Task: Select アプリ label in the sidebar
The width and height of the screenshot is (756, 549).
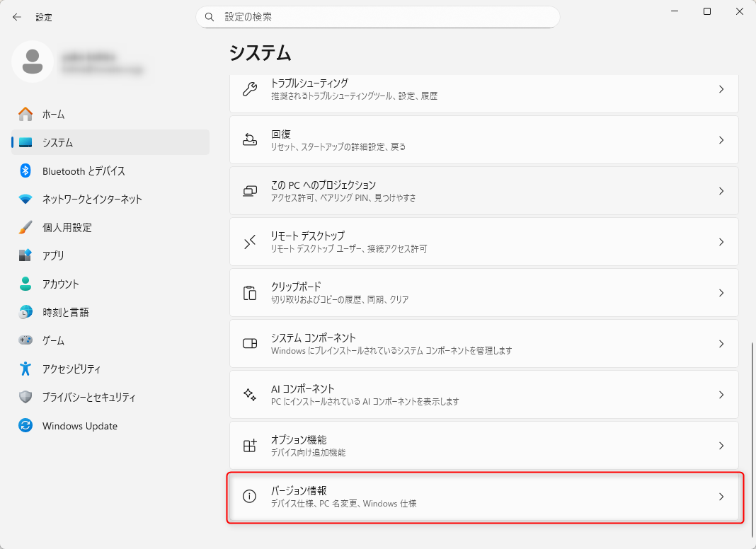Action: (x=53, y=255)
